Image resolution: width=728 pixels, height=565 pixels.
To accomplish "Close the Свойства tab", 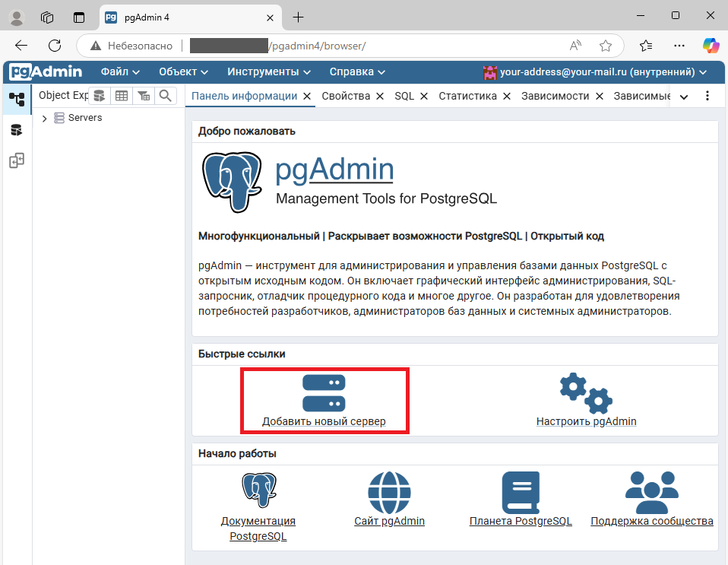I will click(380, 96).
